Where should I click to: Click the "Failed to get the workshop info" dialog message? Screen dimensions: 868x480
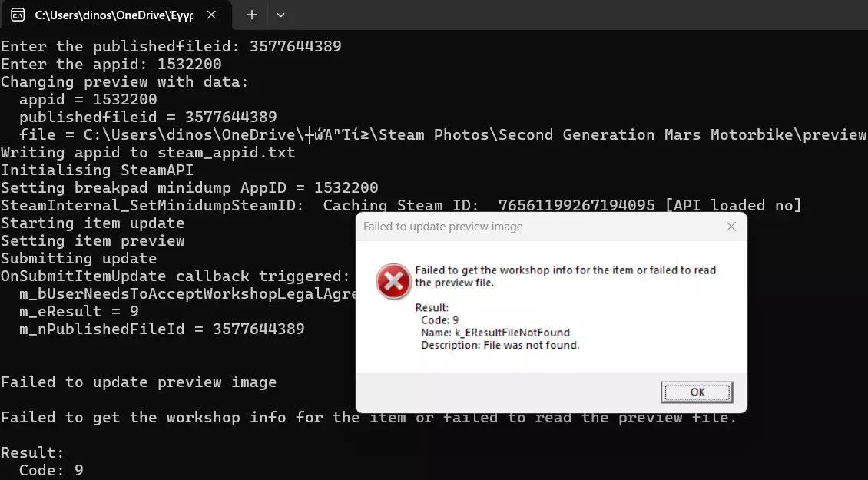click(x=565, y=276)
